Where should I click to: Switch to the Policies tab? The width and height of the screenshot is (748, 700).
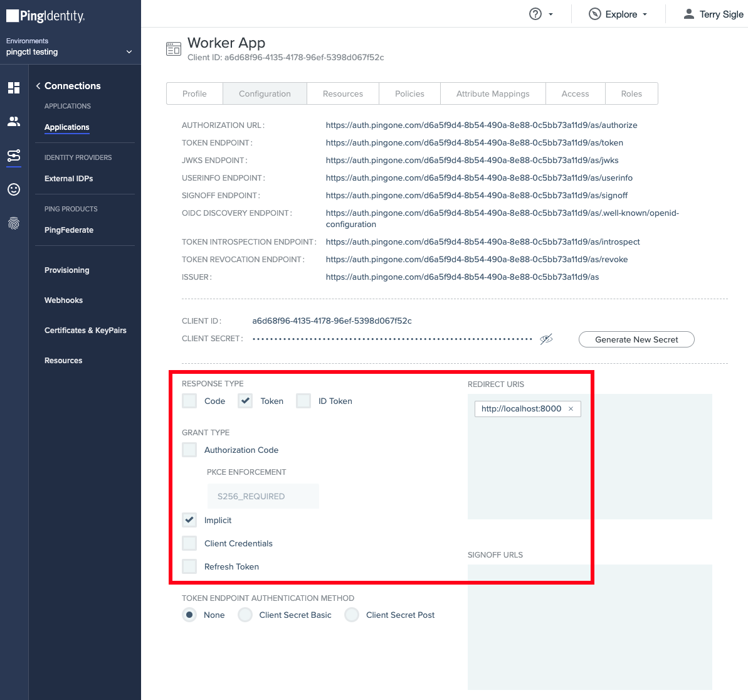coord(409,93)
